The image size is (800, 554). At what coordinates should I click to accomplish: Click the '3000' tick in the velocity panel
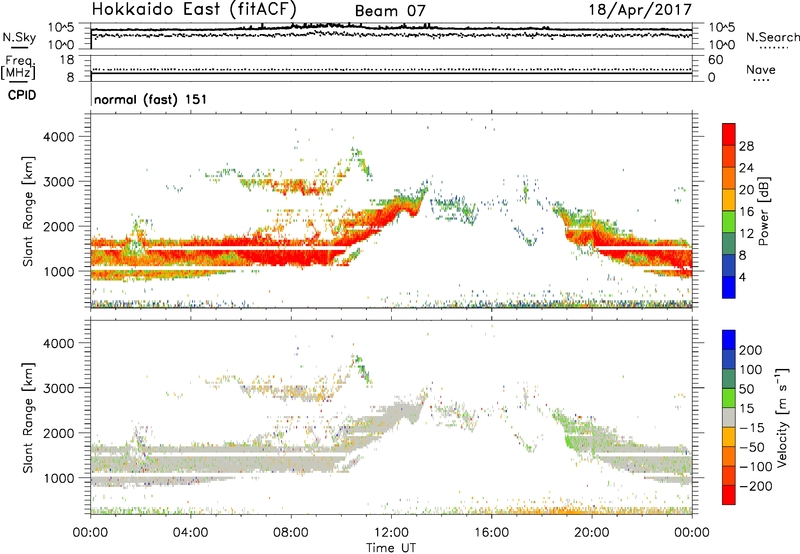[58, 388]
